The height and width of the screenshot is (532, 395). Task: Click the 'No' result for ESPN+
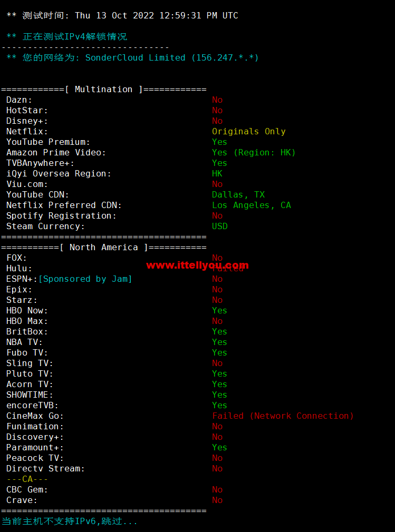[217, 279]
